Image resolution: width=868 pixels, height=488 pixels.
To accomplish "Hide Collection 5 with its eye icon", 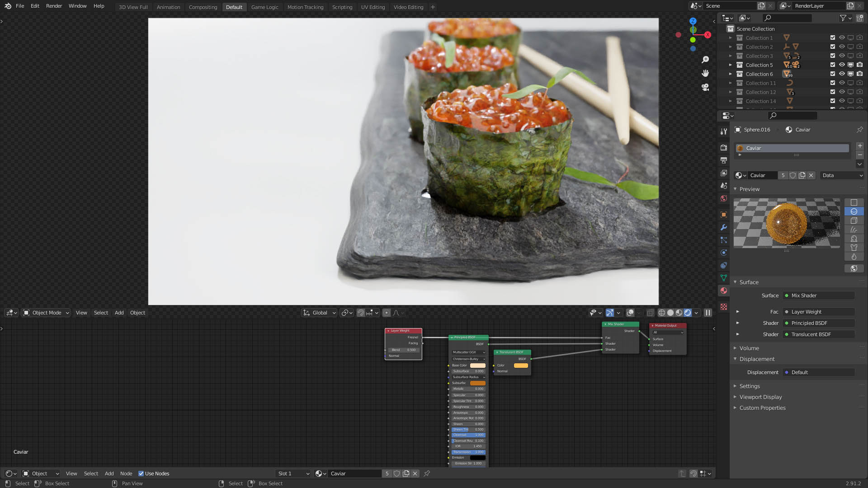I will pyautogui.click(x=842, y=65).
